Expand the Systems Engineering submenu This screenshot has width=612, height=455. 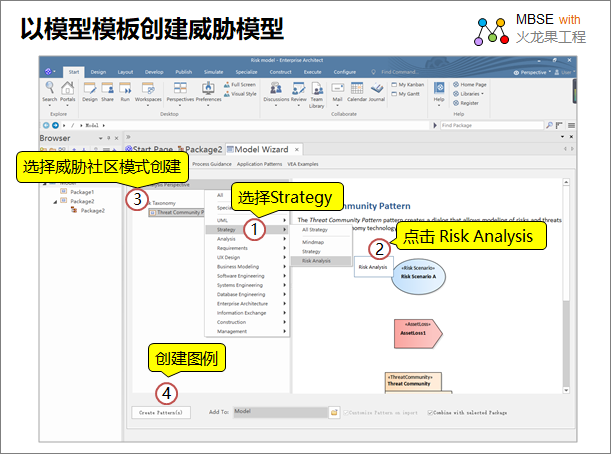(247, 285)
